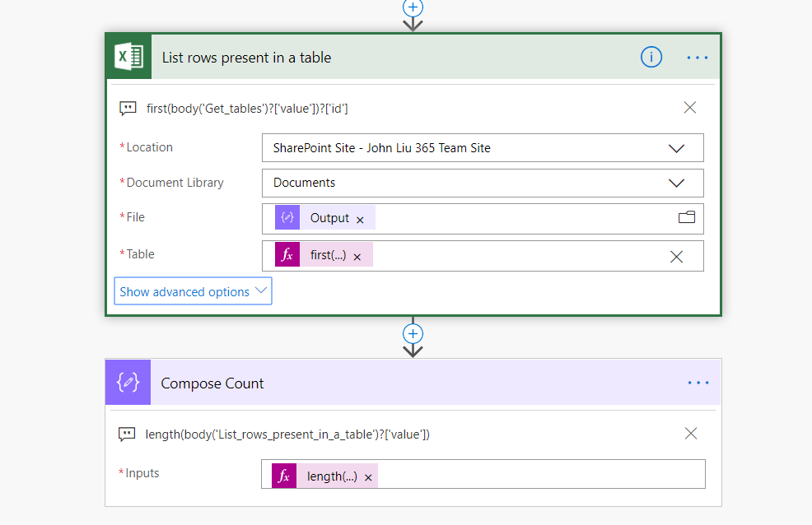Remove the first(...) expression token
Screen dimensions: 812x525
(x=357, y=257)
